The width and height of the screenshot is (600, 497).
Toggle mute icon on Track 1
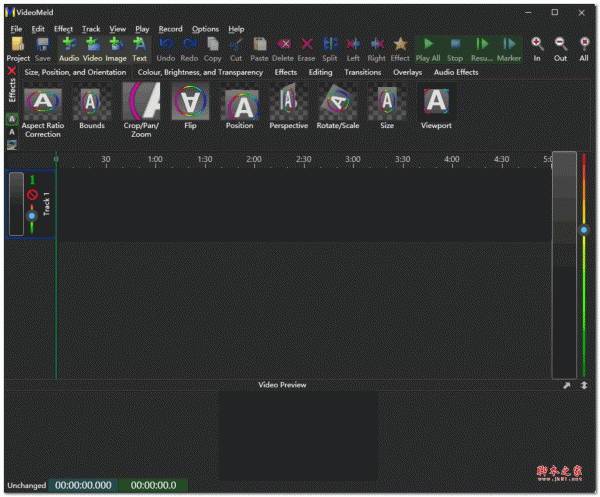pyautogui.click(x=33, y=195)
